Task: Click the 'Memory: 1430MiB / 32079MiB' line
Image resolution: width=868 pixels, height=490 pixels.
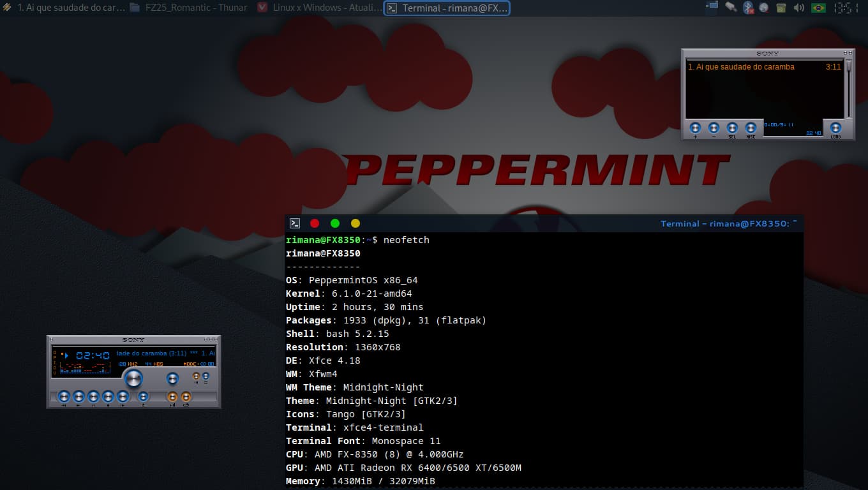Action: point(361,481)
